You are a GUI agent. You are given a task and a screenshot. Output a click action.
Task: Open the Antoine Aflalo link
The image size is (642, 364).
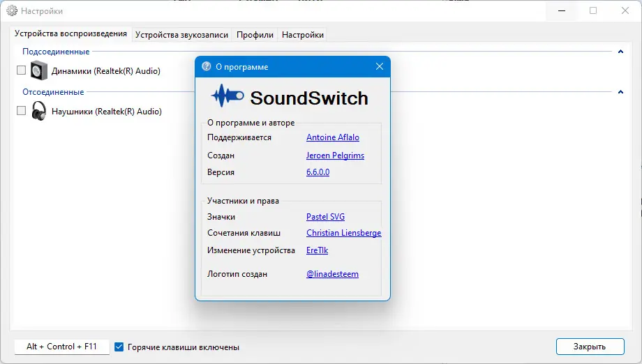click(333, 137)
